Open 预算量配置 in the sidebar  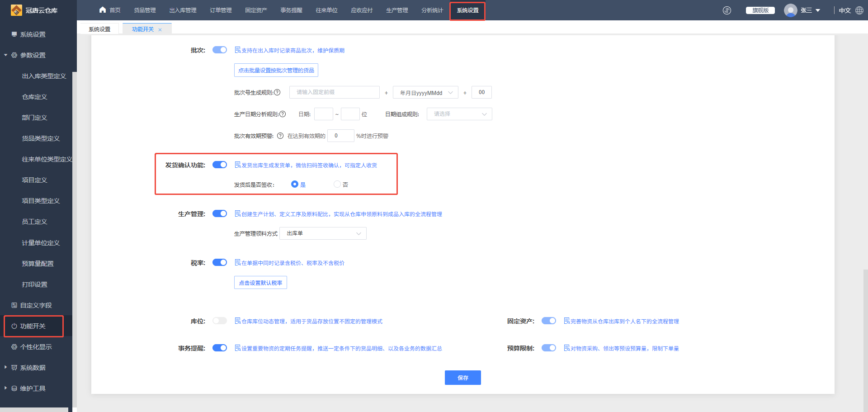click(38, 264)
